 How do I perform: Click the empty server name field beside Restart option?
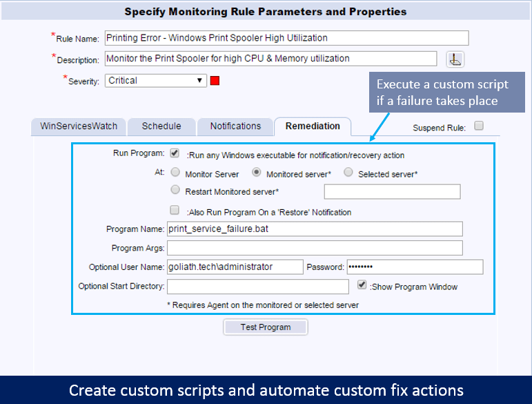click(392, 192)
